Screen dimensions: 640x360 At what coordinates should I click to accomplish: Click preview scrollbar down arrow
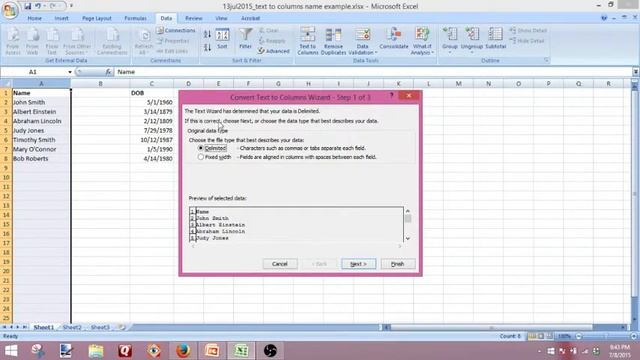408,238
